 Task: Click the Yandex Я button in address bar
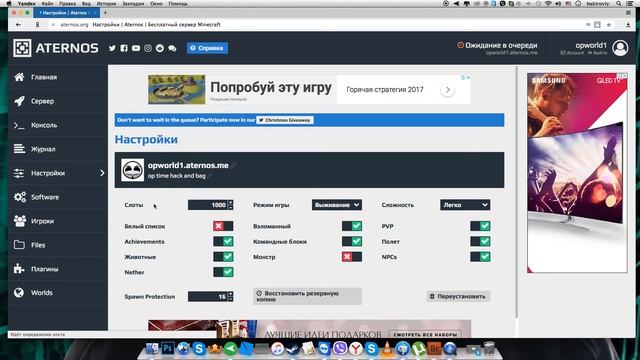pos(37,24)
